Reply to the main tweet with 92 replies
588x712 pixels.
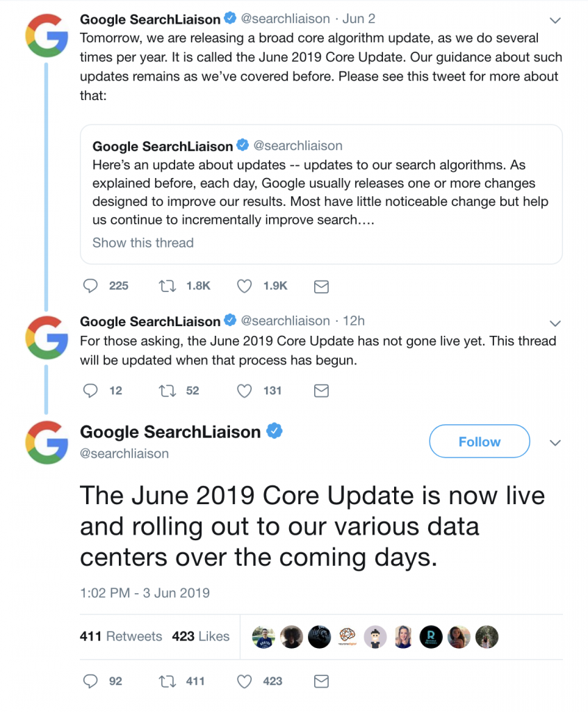[x=90, y=681]
